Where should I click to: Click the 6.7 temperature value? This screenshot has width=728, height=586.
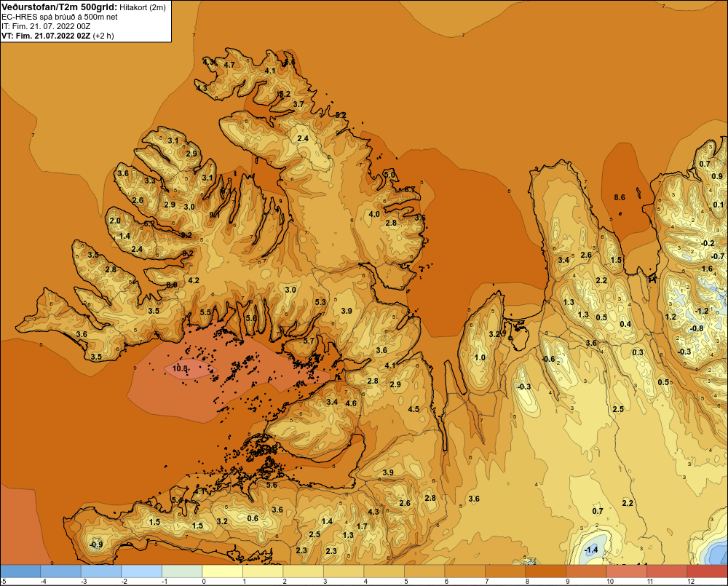[x=409, y=189]
